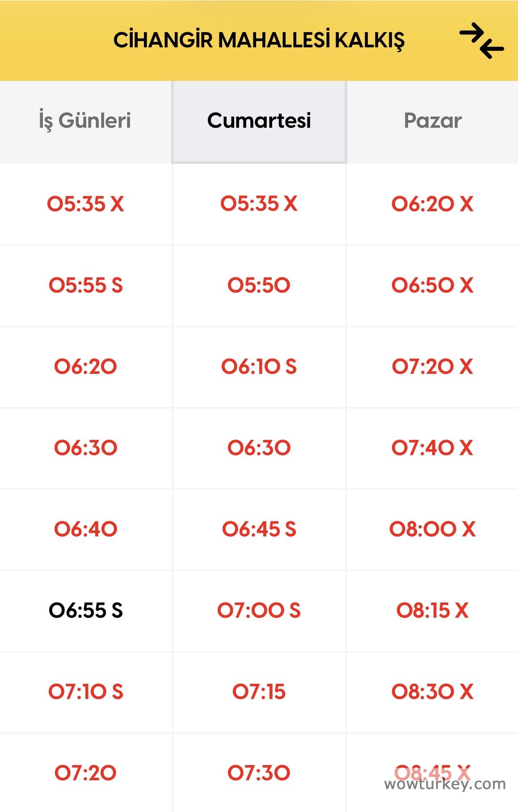Tap Saturday 05:50 departure time
Screen dimensions: 518x812
click(259, 285)
